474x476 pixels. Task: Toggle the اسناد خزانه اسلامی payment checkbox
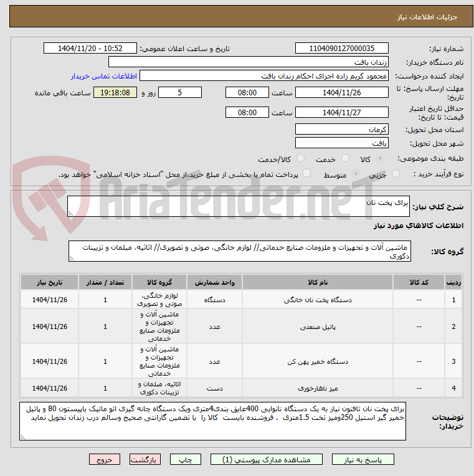(307, 173)
